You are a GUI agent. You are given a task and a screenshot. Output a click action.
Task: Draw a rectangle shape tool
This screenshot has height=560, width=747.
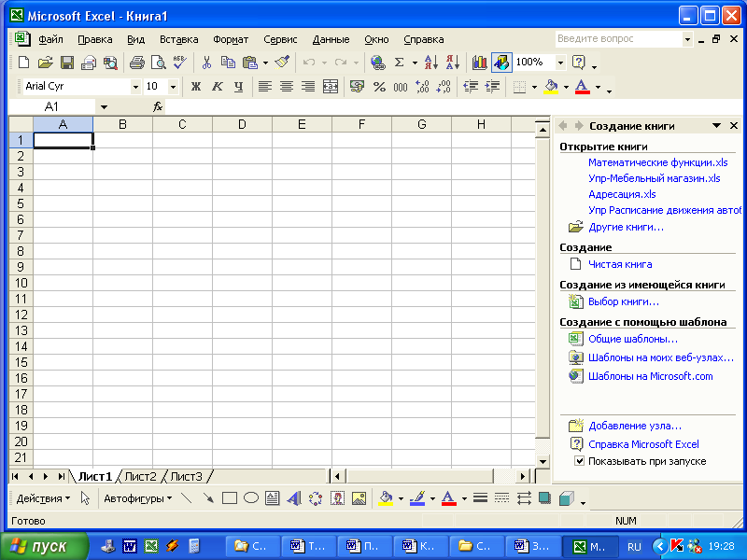coord(230,498)
